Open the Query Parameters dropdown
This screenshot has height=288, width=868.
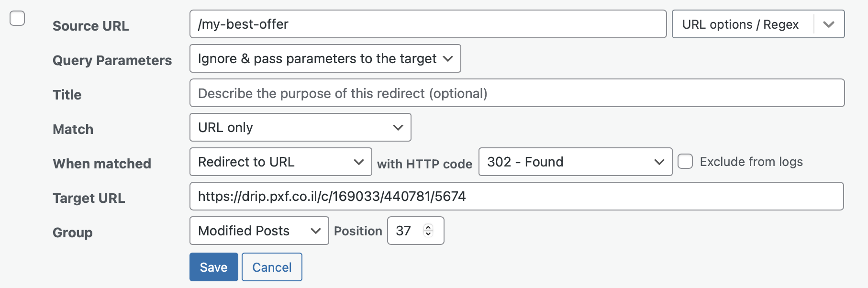325,58
